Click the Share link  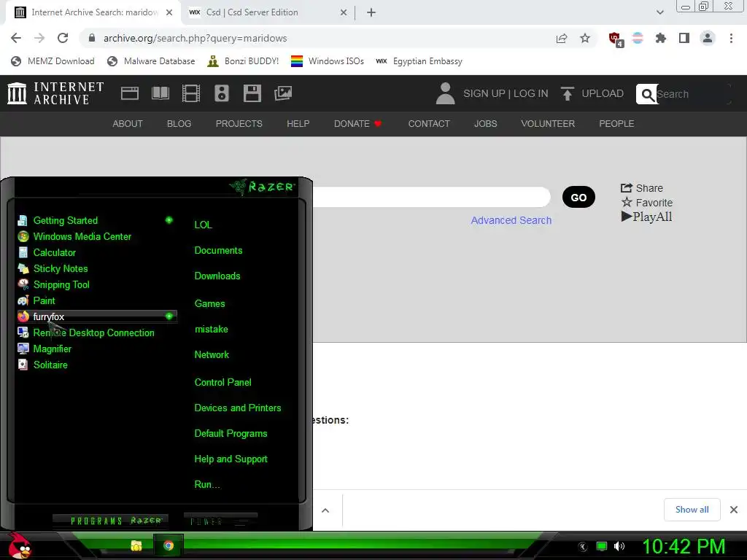pyautogui.click(x=642, y=188)
